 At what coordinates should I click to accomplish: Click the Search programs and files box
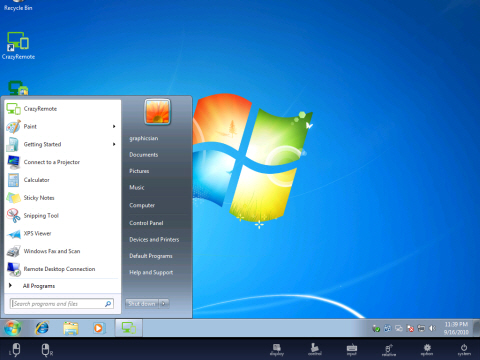[62, 304]
